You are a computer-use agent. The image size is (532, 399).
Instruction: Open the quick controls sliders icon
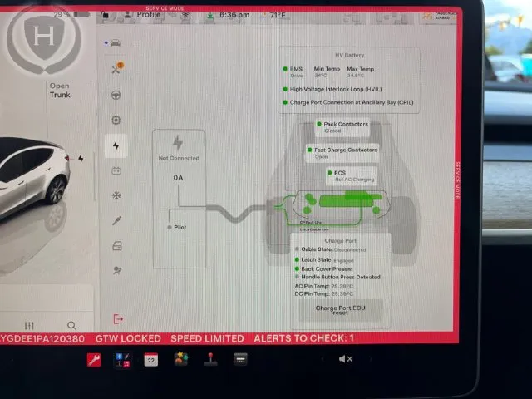pyautogui.click(x=30, y=326)
